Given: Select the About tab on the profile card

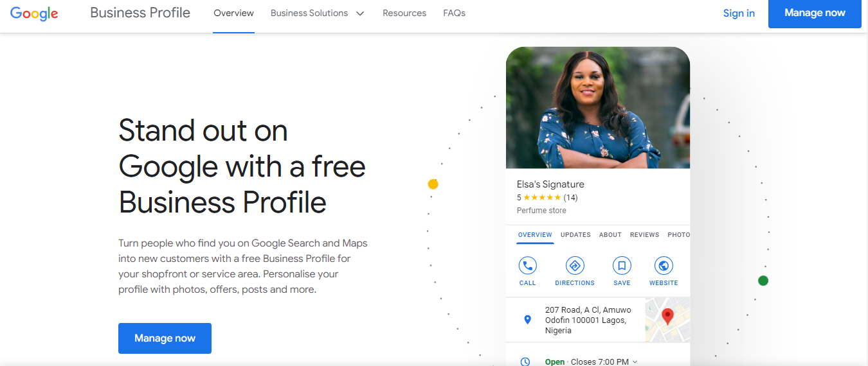Looking at the screenshot, I should [610, 235].
